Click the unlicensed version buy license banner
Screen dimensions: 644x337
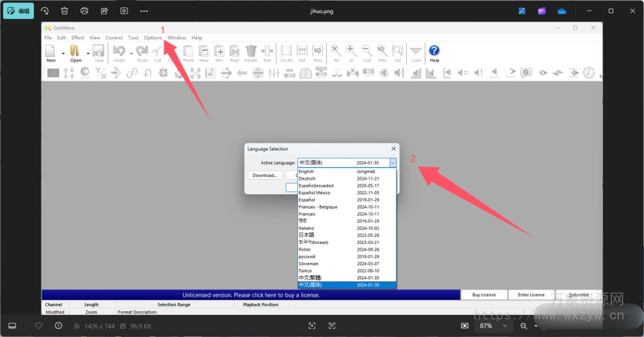click(251, 295)
